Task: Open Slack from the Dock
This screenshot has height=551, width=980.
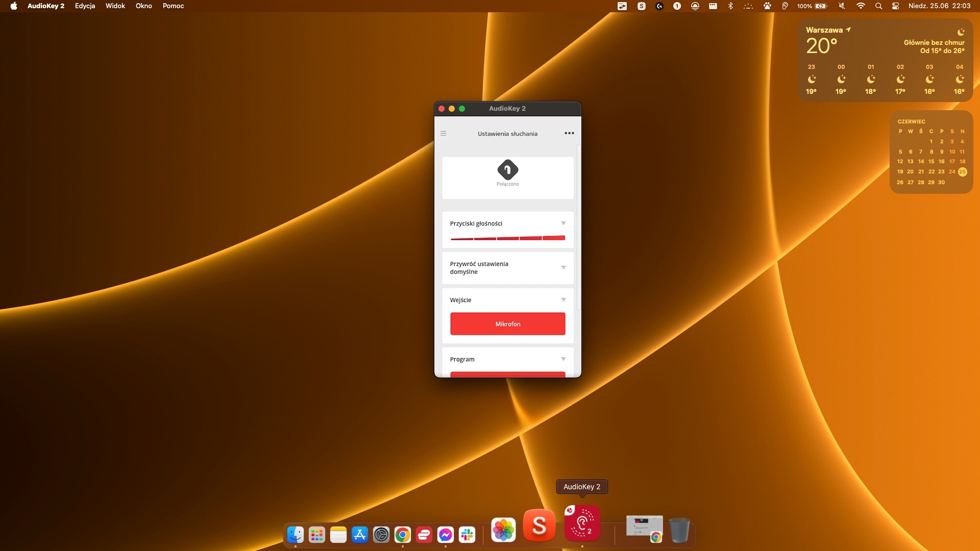Action: coord(467,534)
